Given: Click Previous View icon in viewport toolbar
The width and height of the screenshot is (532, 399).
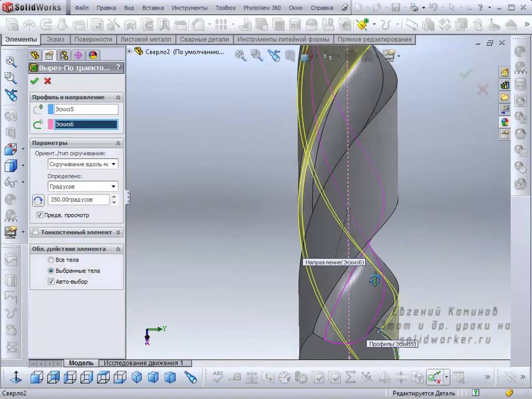Looking at the screenshot, I should pos(273,55).
